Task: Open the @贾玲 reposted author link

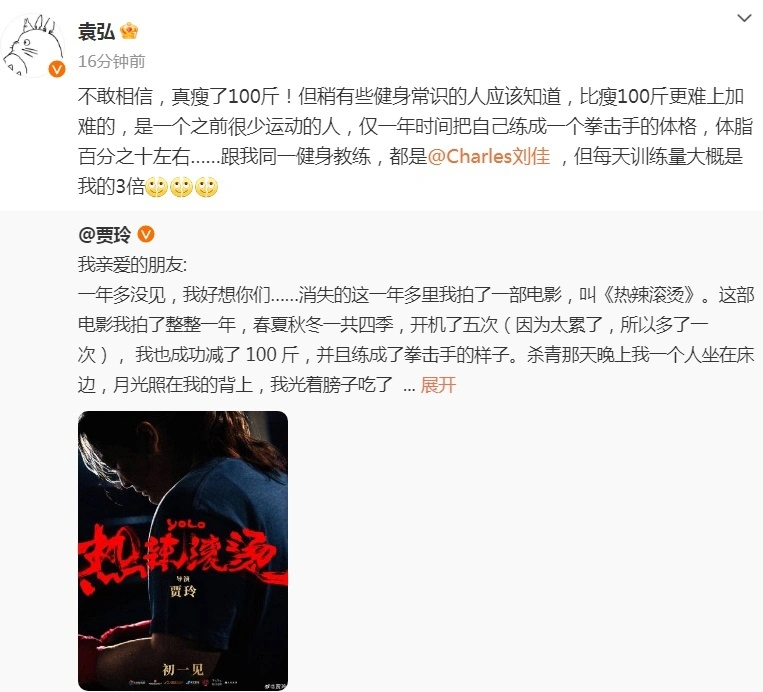Action: point(105,235)
